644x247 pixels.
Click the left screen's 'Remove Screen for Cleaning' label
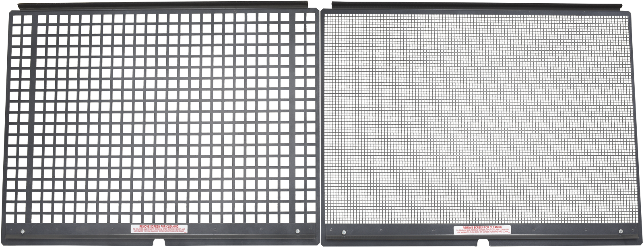point(159,229)
